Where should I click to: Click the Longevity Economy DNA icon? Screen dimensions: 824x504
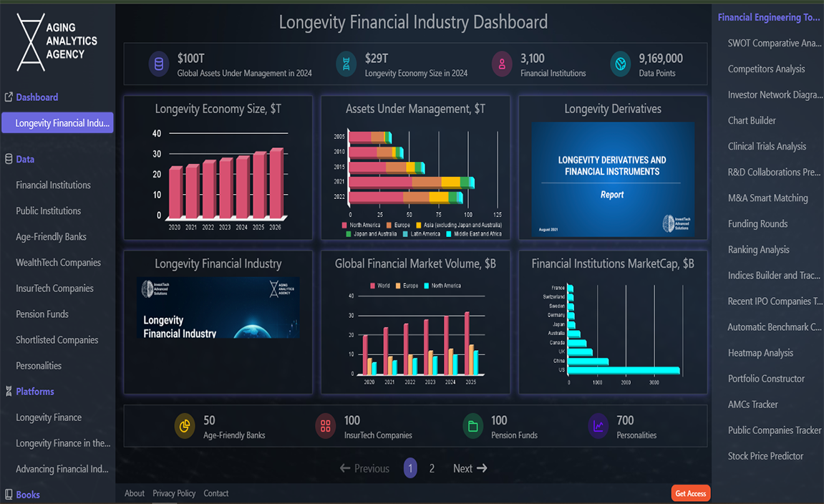click(x=346, y=64)
